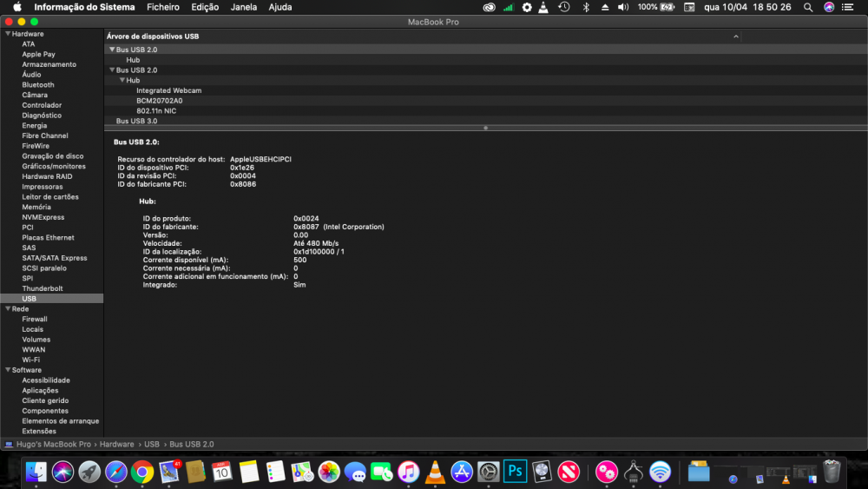
Task: Open Photoshop from the dock
Action: (516, 471)
